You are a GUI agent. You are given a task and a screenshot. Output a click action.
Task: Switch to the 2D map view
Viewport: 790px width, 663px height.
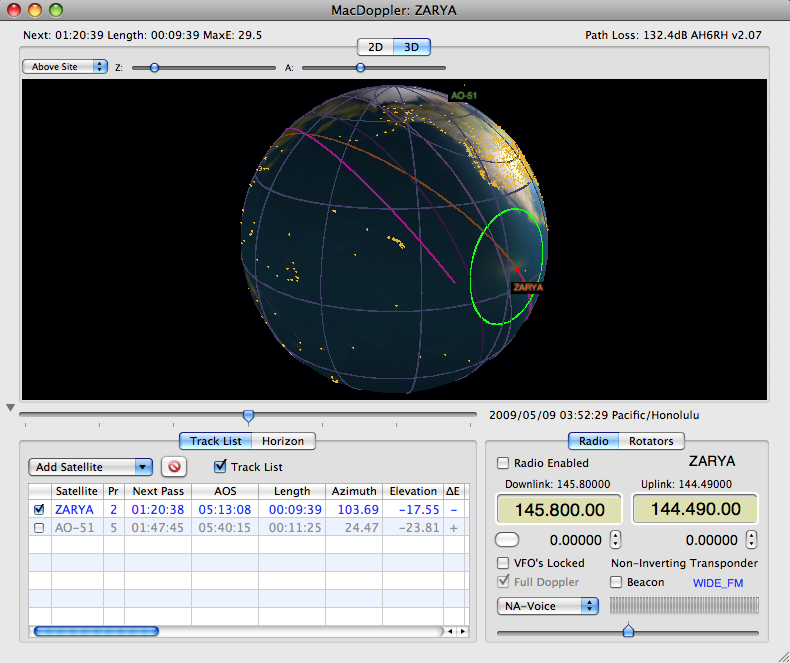coord(375,47)
